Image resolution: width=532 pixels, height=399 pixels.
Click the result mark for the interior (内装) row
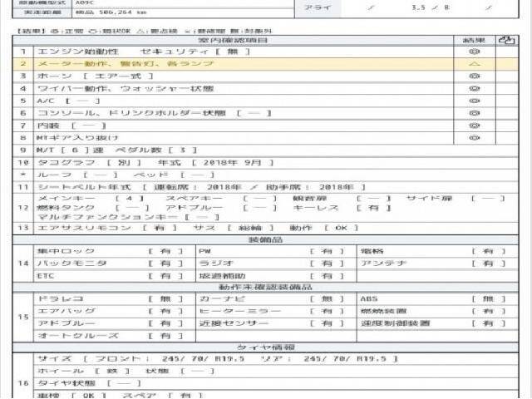click(474, 126)
